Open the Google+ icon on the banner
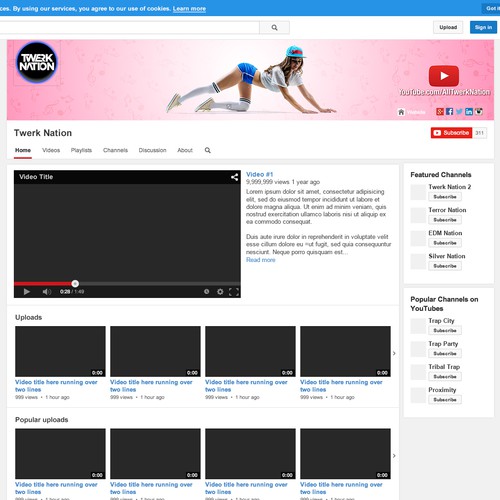This screenshot has height=500, width=500. click(x=440, y=112)
